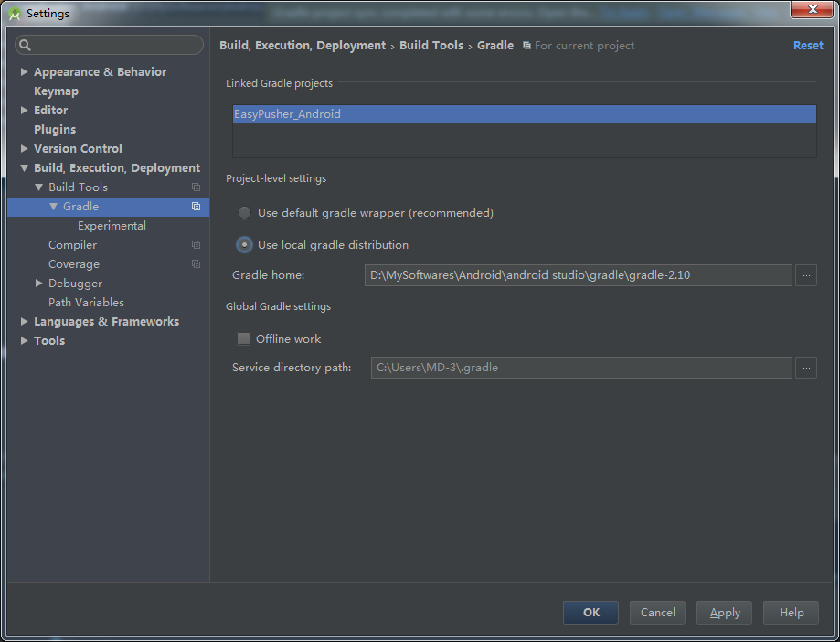The image size is (840, 642).
Task: Browse for Gradle home folder
Action: coord(805,275)
